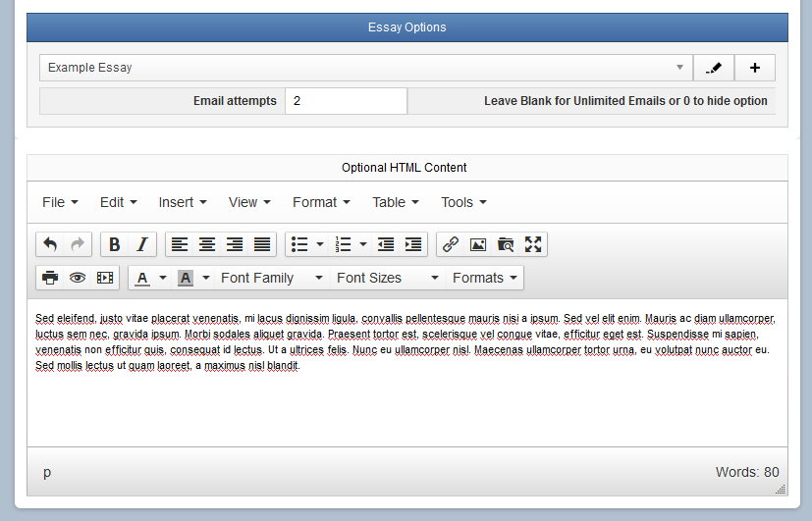Decrease indent of paragraph

(x=386, y=244)
